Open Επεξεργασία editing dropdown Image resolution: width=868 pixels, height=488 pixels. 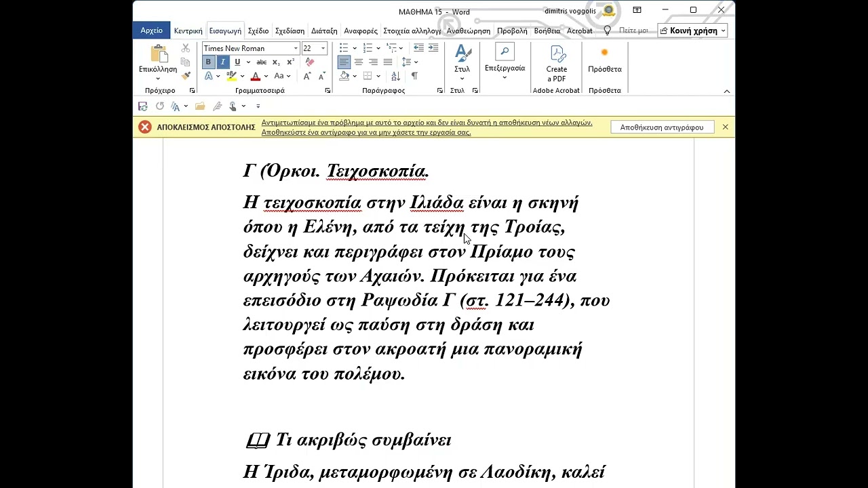point(505,62)
